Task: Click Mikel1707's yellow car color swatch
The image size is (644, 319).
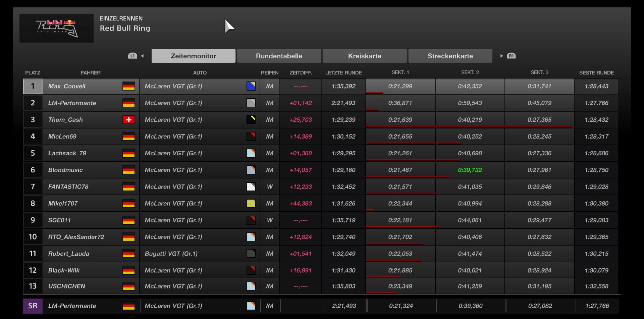Action: 251,204
